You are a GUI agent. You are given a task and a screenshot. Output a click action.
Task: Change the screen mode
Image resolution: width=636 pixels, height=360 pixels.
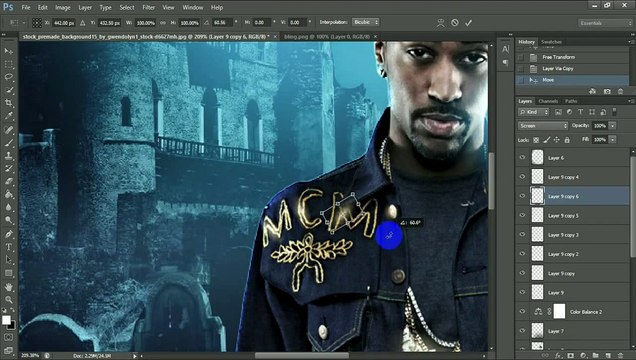[9, 350]
